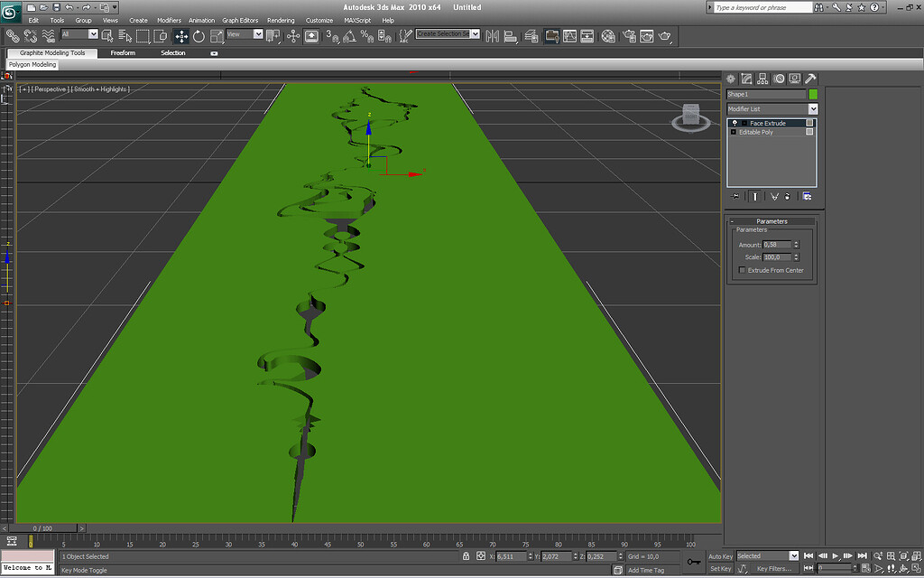Click inside the Amount value field
The height and width of the screenshot is (578, 924).
coord(777,243)
